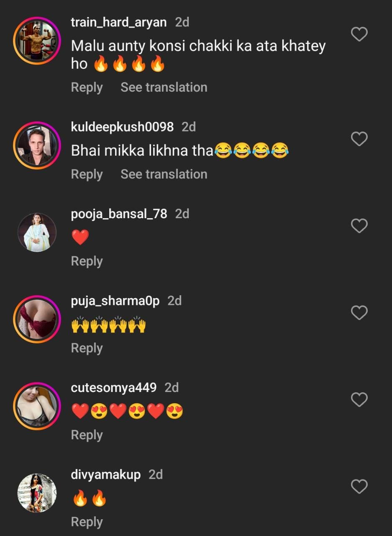Reply to divyamakup's comment
Screen dimensions: 392x536
pyautogui.click(x=87, y=522)
